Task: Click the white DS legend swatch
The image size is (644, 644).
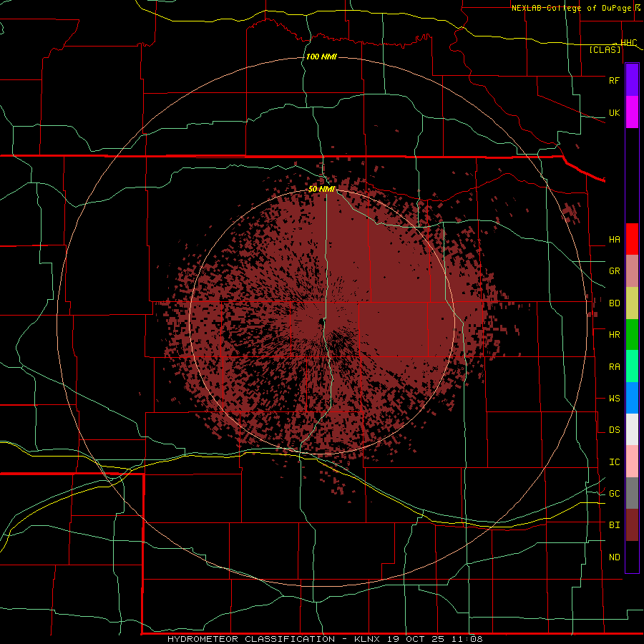Action: (x=632, y=429)
